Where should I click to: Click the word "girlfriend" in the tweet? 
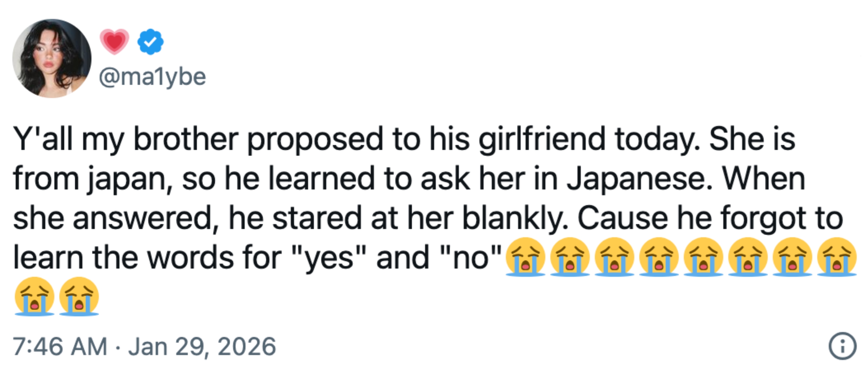coord(542,139)
